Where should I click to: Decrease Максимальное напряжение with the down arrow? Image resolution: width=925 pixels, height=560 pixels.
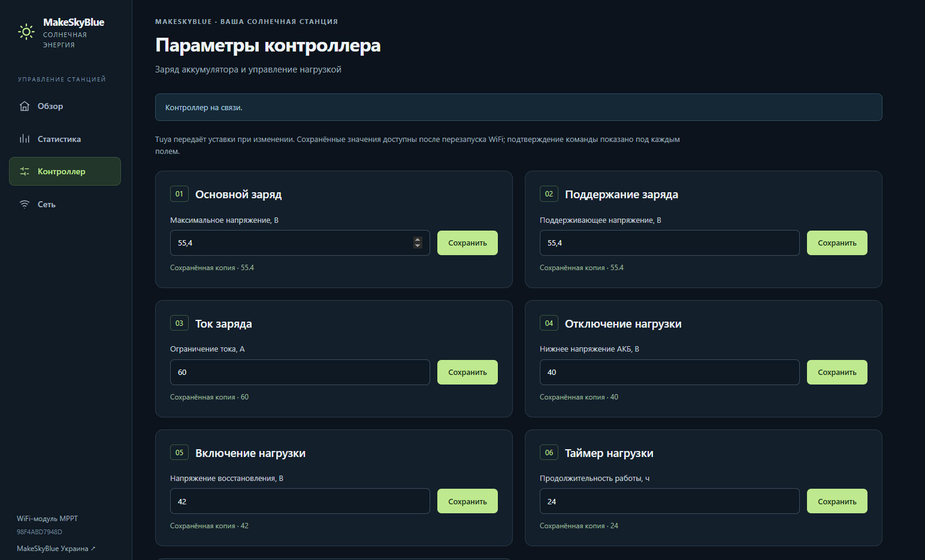[418, 246]
